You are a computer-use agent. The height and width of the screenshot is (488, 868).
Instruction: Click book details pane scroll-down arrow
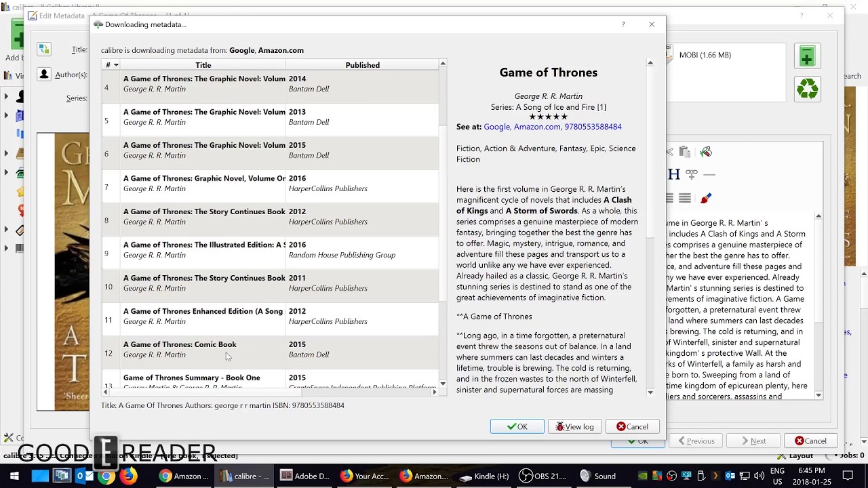[x=650, y=392]
